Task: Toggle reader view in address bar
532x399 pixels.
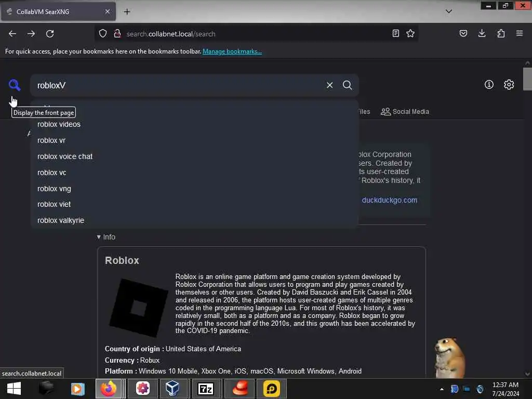Action: coord(395,33)
